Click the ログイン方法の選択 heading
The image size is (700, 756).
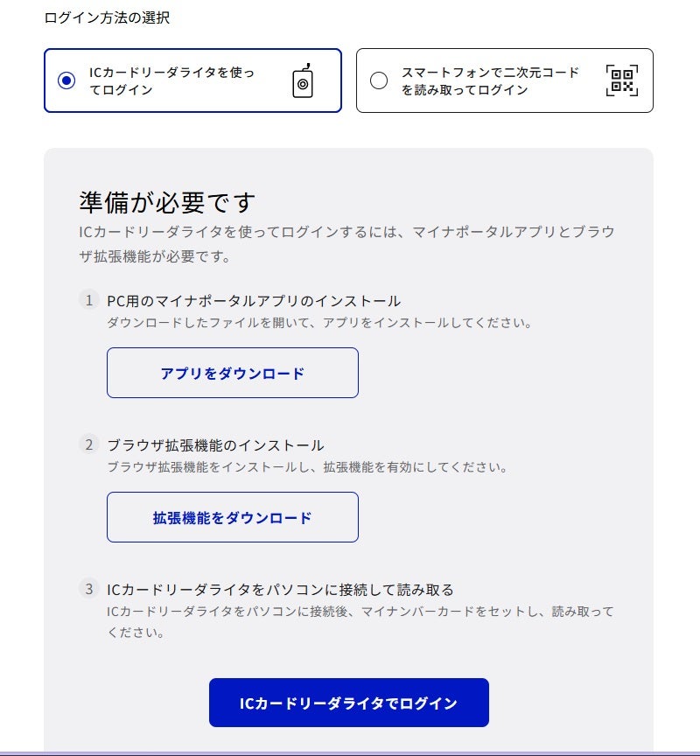(107, 17)
